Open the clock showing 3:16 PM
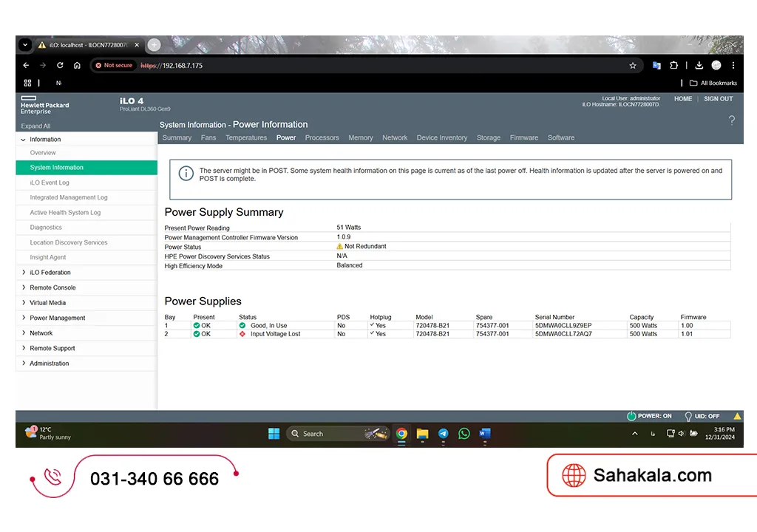The width and height of the screenshot is (757, 532). (720, 433)
